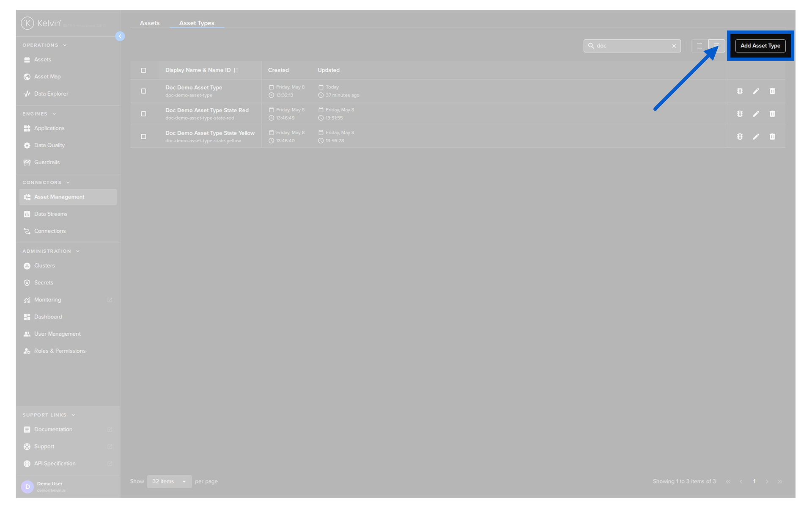Collapse the Administration section chevron
The height and width of the screenshot is (508, 812).
pyautogui.click(x=78, y=251)
